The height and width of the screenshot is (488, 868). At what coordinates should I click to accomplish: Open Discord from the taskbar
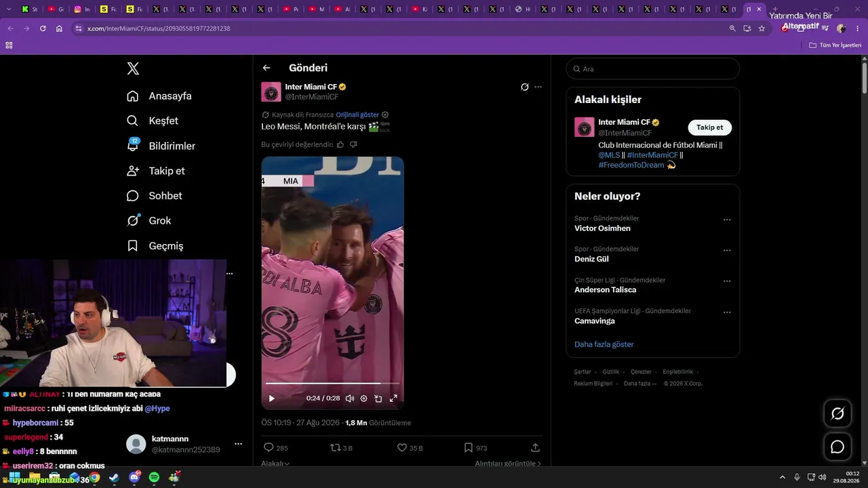134,478
